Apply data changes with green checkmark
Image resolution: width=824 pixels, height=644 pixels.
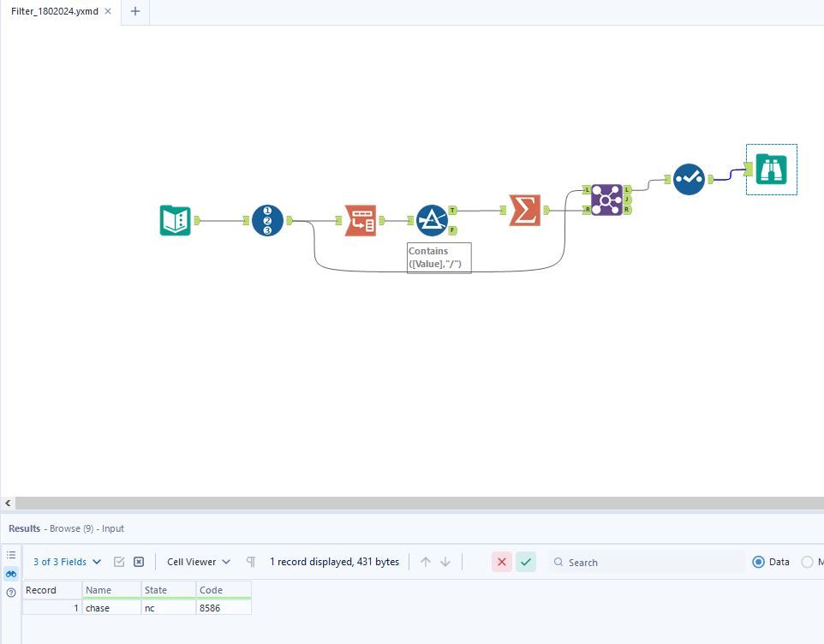point(526,562)
